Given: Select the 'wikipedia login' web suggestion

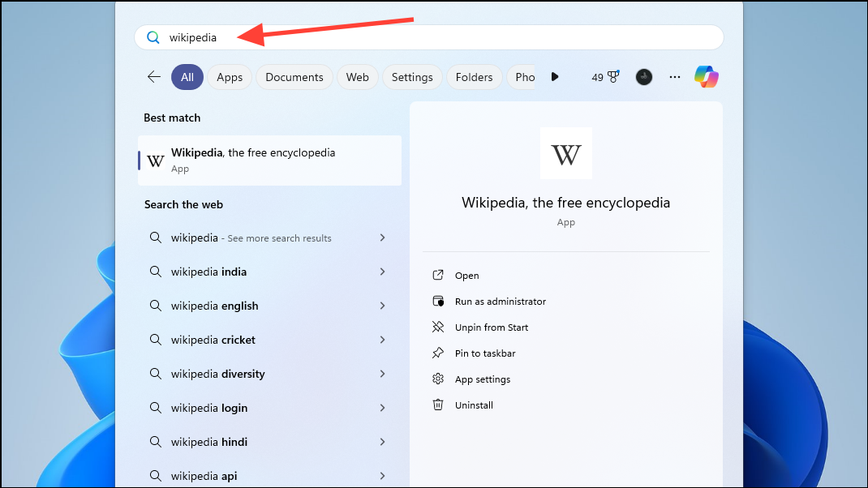Looking at the screenshot, I should [x=269, y=408].
